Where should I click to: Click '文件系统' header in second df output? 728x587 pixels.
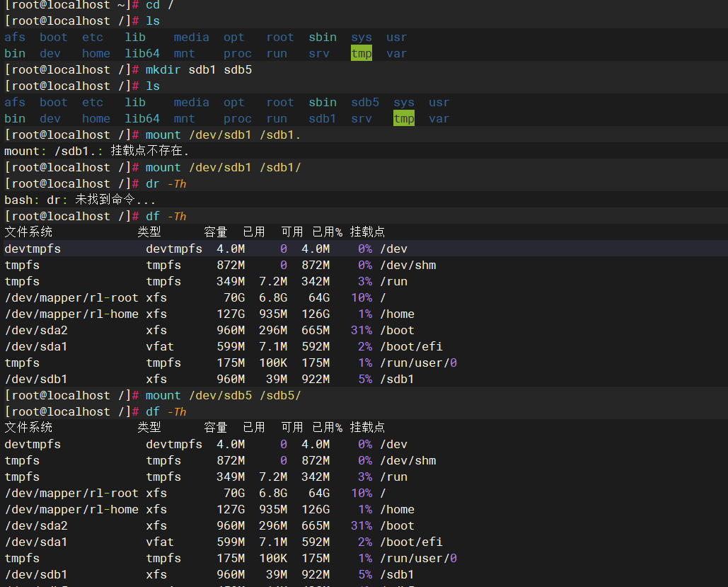pos(28,427)
